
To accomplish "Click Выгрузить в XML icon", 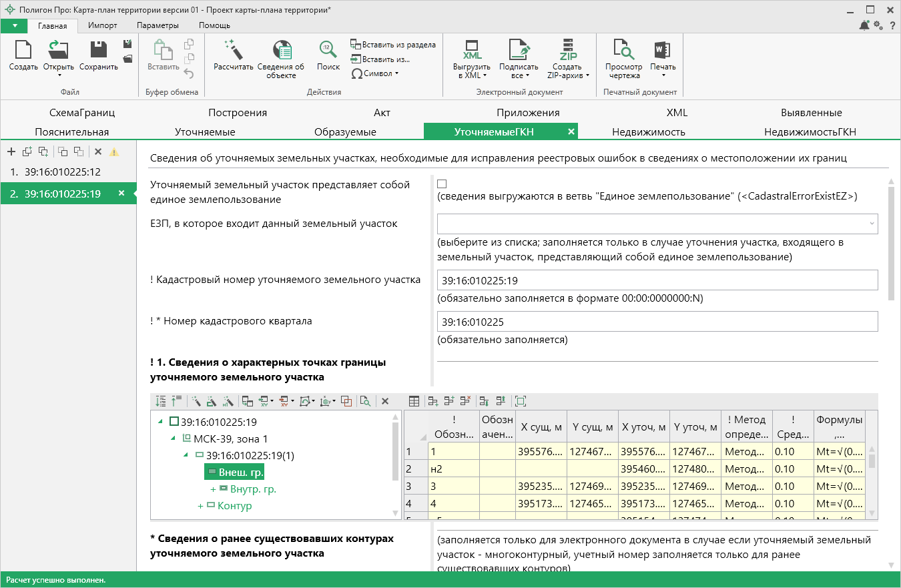I will coord(472,50).
